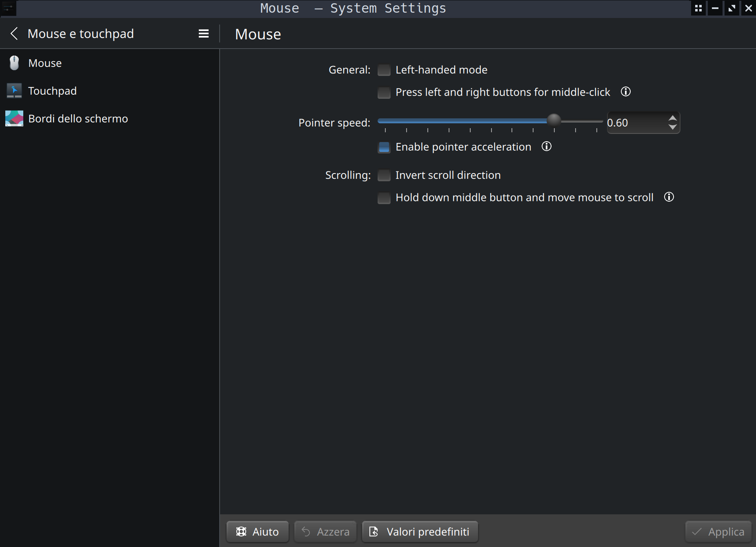Click the back arrow in sidebar header

14,33
